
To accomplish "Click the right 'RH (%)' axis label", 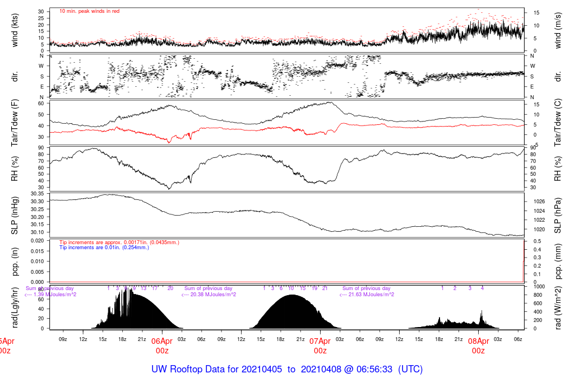I will point(558,169).
